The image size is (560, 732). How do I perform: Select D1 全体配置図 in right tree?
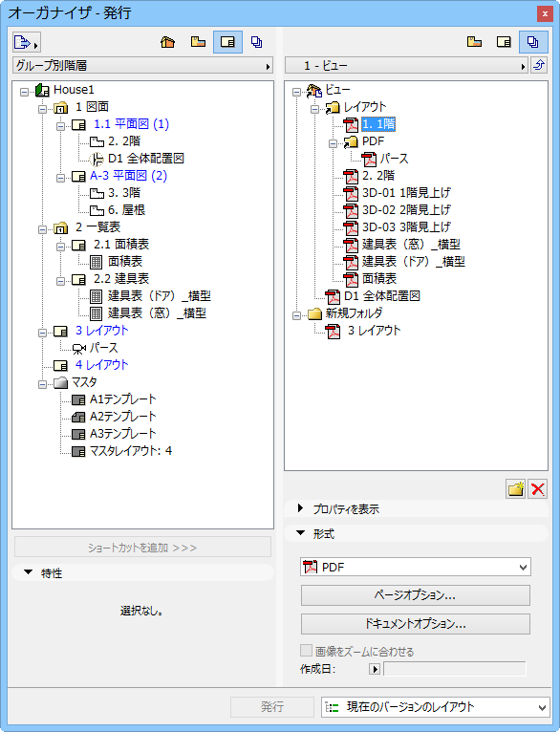[x=381, y=296]
